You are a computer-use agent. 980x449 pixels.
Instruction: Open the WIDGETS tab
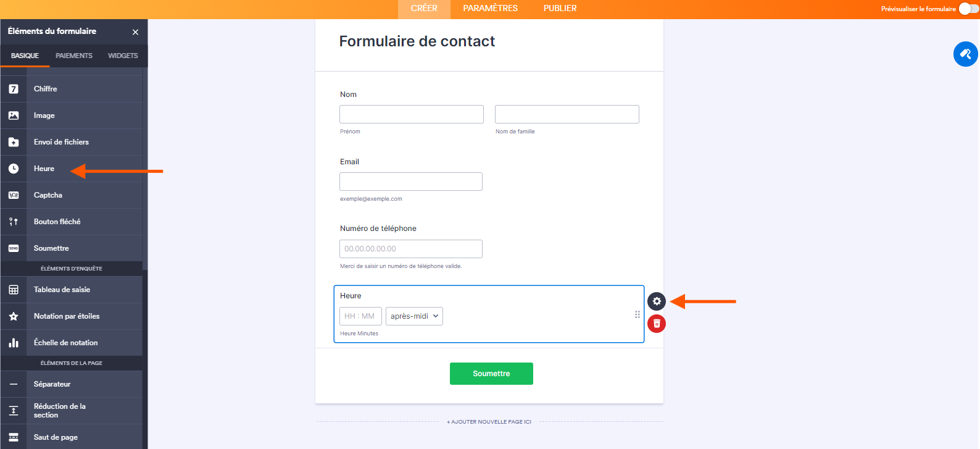point(123,56)
